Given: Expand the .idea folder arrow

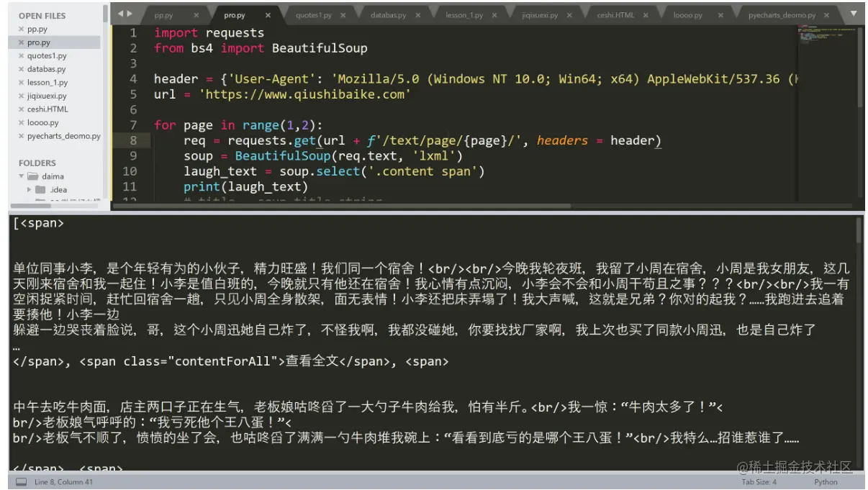Looking at the screenshot, I should (x=30, y=189).
